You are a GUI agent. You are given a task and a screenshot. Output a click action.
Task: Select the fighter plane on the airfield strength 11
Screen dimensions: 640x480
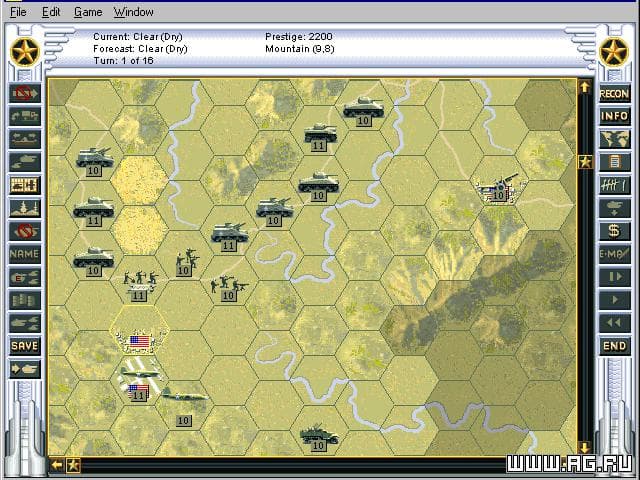[x=139, y=382]
